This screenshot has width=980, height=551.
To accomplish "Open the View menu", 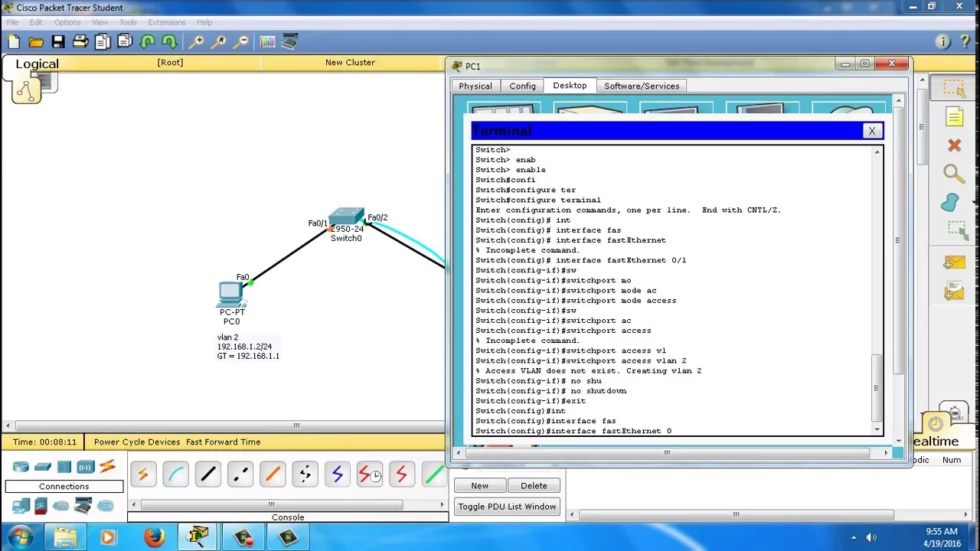I will [100, 22].
